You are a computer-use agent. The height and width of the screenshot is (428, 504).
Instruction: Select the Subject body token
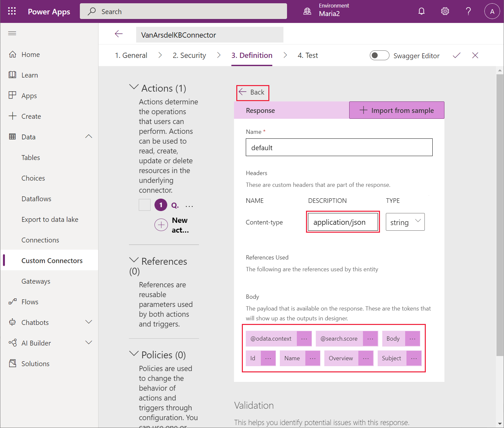(x=392, y=358)
